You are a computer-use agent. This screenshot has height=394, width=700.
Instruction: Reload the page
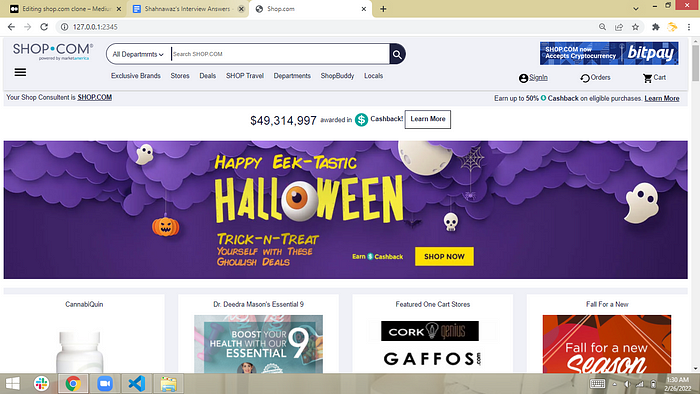coord(44,27)
